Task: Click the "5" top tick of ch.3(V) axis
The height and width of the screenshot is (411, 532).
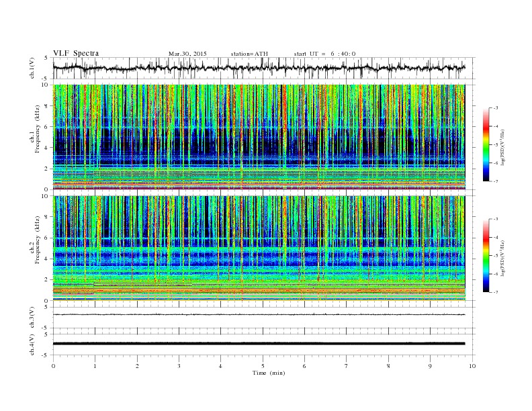Action: click(46, 307)
